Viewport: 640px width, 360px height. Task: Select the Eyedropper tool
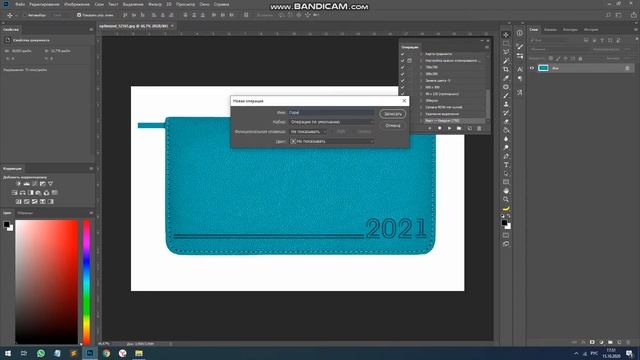click(x=506, y=78)
